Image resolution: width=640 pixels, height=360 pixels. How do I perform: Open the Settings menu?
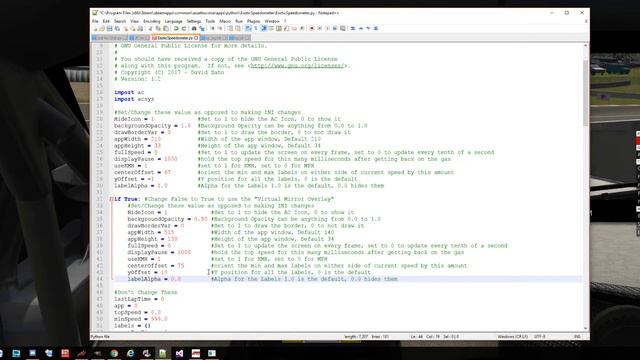tap(194, 21)
